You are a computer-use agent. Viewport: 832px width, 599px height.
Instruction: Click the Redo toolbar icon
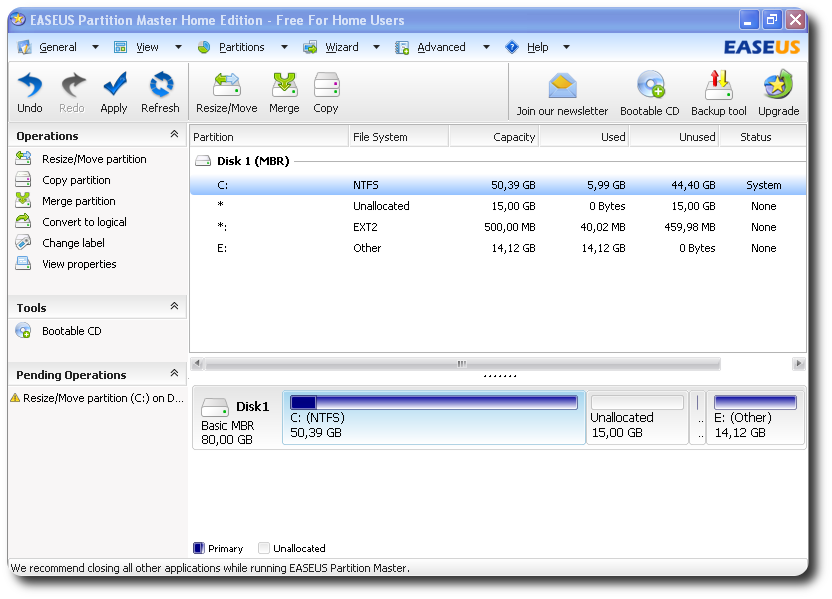pos(72,85)
